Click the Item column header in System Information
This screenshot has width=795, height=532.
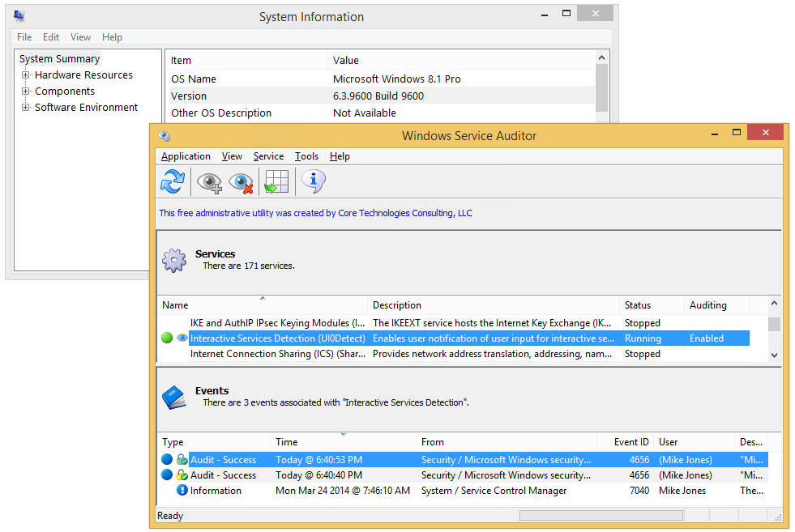tap(247, 60)
